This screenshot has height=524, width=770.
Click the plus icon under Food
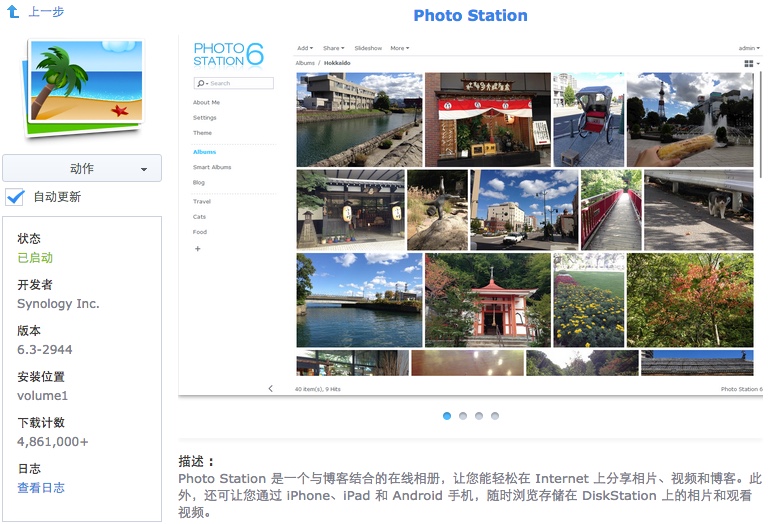pyautogui.click(x=197, y=248)
